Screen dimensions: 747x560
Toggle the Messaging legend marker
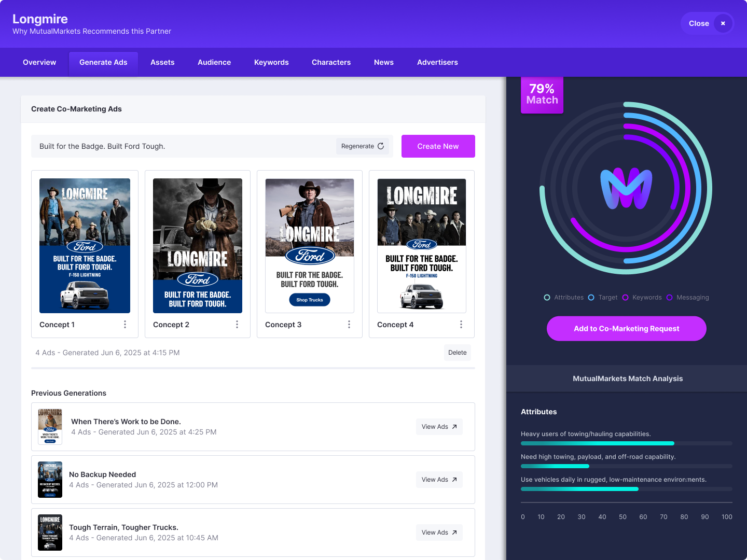click(x=670, y=297)
